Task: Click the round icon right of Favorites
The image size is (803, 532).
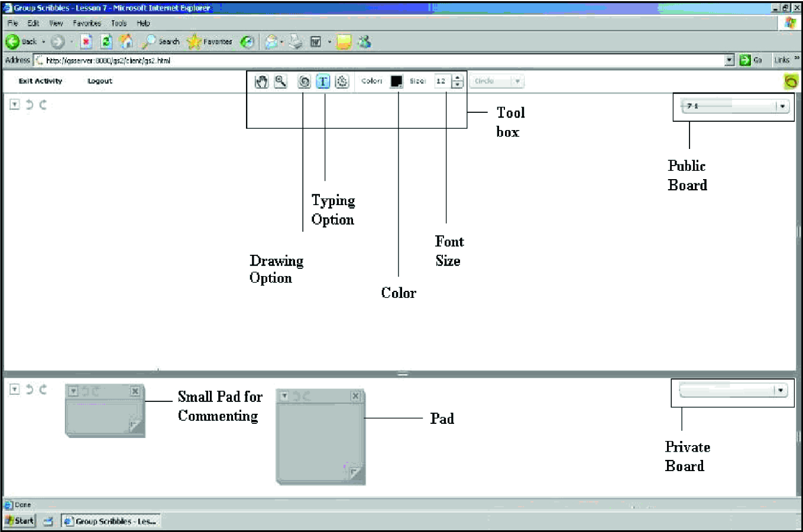Action: click(247, 41)
